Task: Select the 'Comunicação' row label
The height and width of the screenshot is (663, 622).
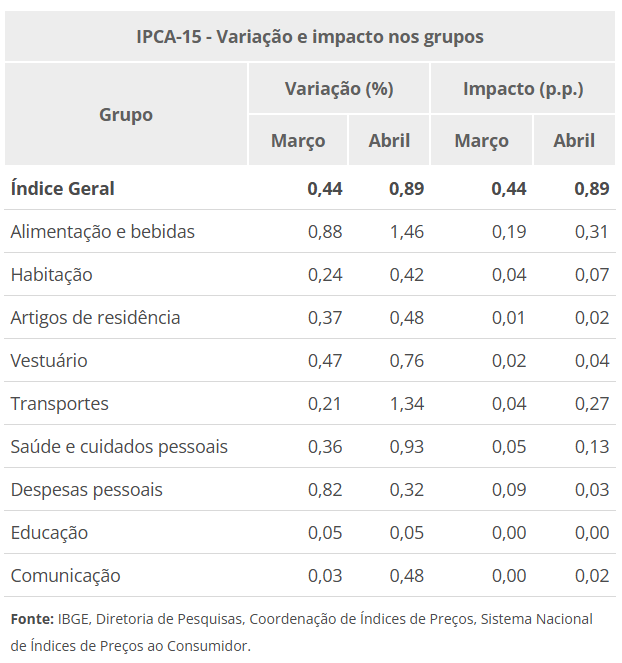Action: [x=65, y=576]
